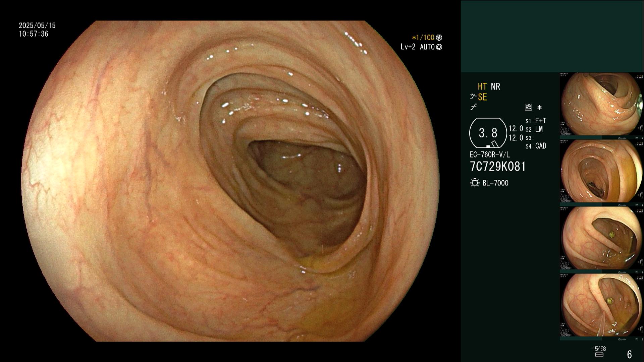Click the date 2025/05/15
Viewport: 644px width, 362px height.
click(x=37, y=25)
